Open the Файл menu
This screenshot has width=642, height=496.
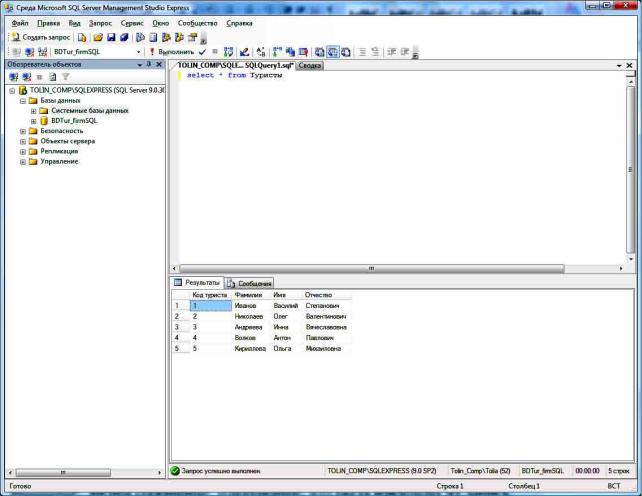[20, 23]
